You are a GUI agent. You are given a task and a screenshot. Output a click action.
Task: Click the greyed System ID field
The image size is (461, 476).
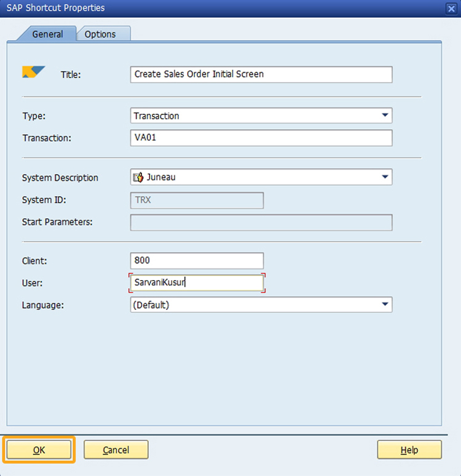click(x=197, y=200)
